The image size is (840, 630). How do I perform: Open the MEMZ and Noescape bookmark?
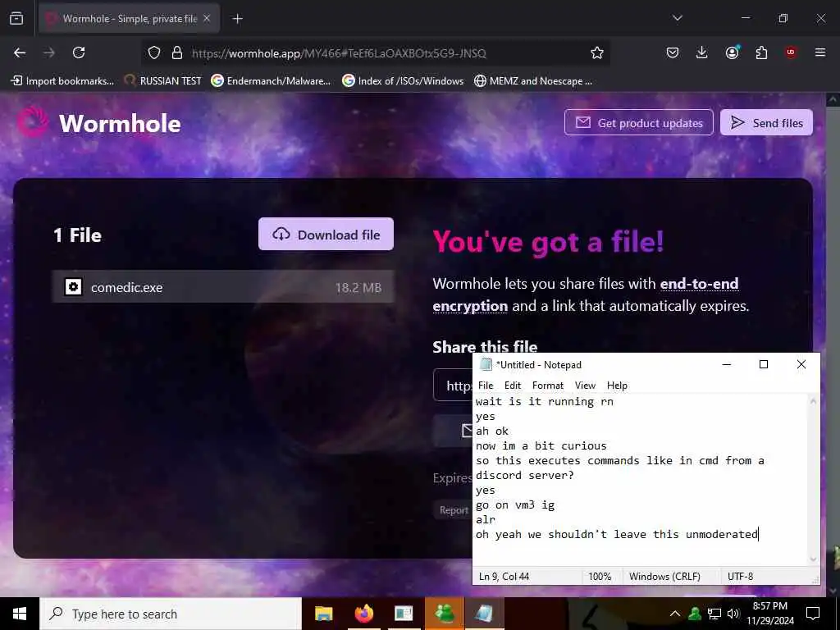tap(533, 81)
